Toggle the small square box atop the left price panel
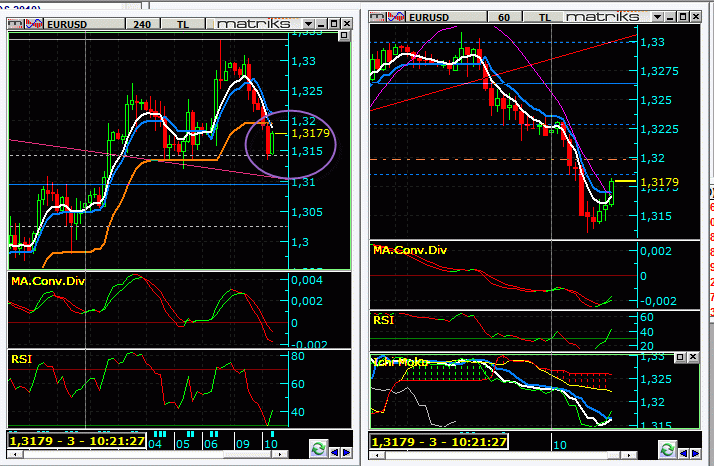This screenshot has height=466, width=714. [x=343, y=34]
